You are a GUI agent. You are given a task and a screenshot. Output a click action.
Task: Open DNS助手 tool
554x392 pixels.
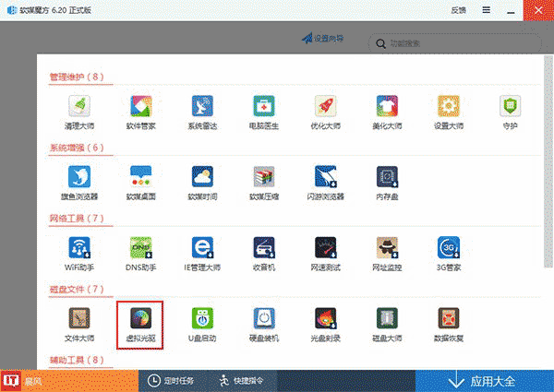click(141, 254)
